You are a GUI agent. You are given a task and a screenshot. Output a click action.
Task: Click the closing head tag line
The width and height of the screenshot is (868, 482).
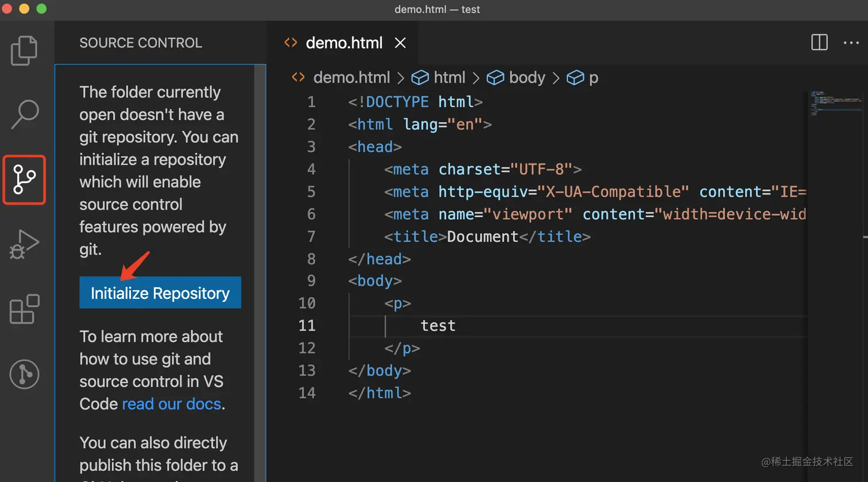tap(379, 259)
